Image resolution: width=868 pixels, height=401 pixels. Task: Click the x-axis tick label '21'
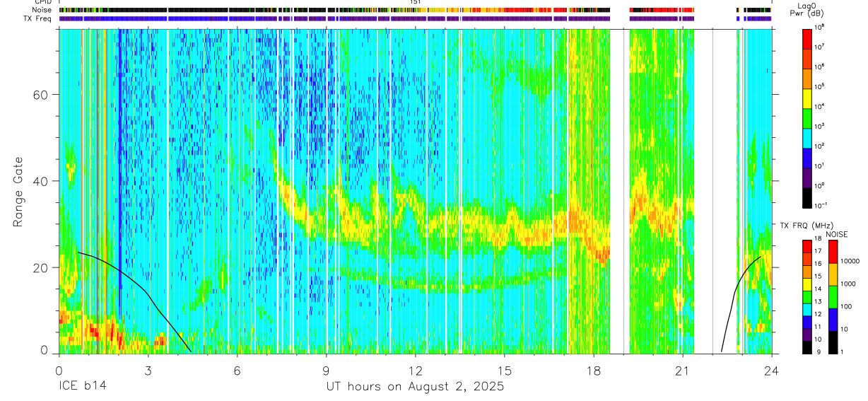tap(682, 369)
